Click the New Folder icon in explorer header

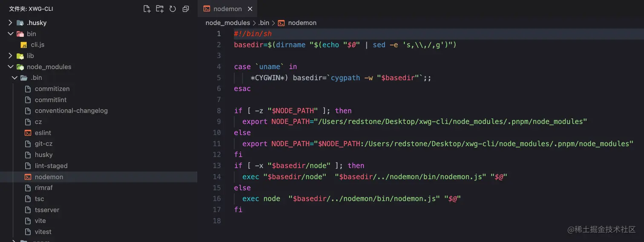pyautogui.click(x=160, y=9)
